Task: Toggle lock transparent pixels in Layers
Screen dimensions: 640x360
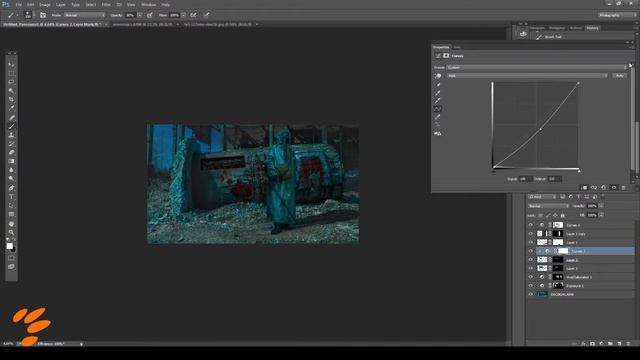Action: click(x=540, y=216)
